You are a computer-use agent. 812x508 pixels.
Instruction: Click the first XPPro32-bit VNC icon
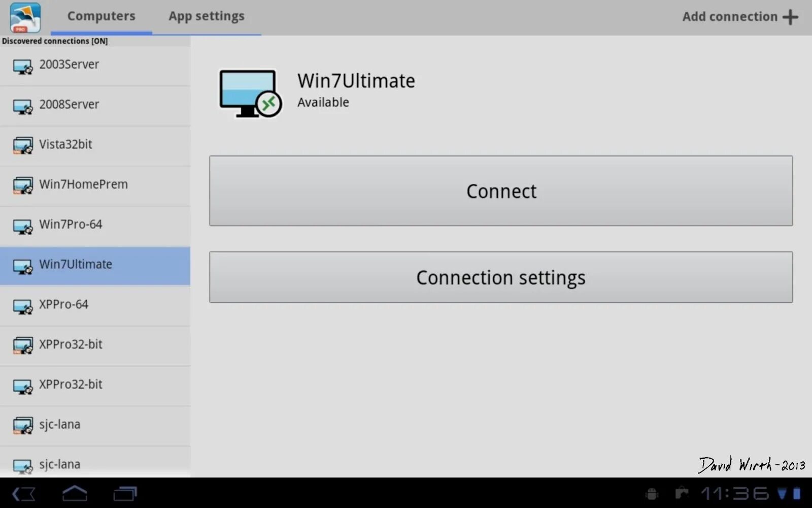pos(23,346)
